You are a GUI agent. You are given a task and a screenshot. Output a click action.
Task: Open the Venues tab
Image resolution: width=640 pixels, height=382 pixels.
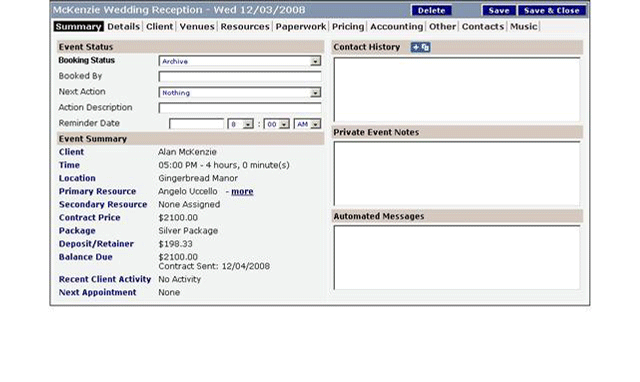tap(197, 27)
